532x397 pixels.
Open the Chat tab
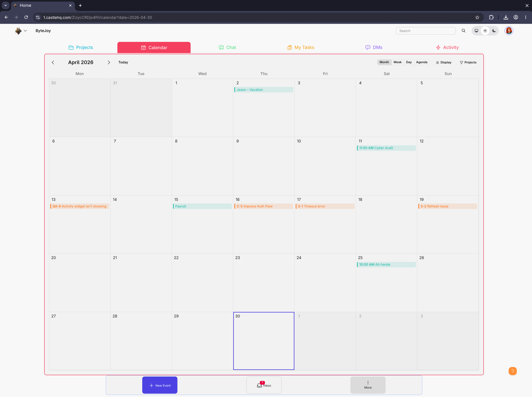point(227,47)
